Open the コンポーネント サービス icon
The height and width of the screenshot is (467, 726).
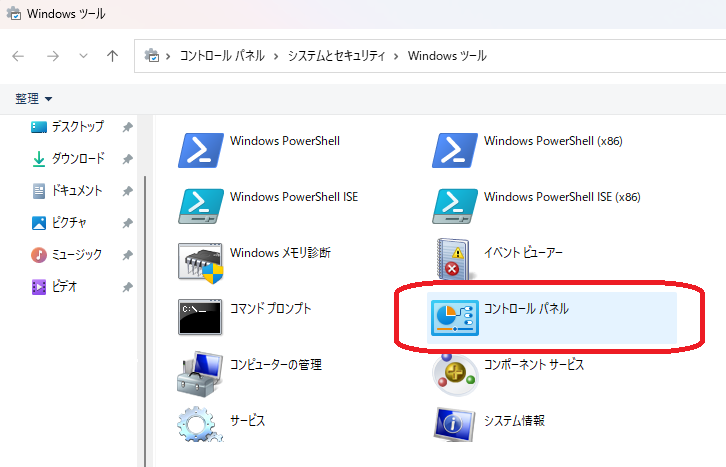point(455,373)
